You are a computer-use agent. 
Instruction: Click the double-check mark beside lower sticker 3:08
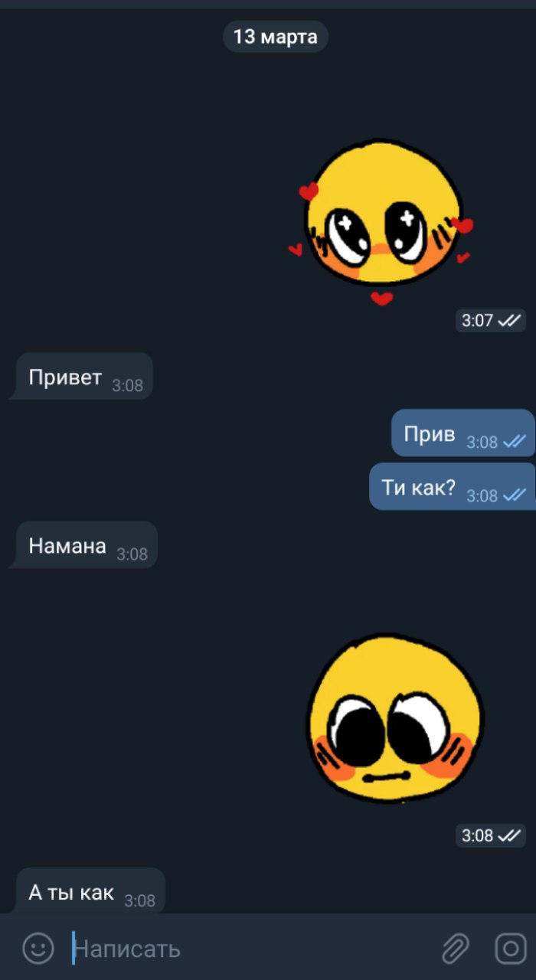click(x=509, y=835)
